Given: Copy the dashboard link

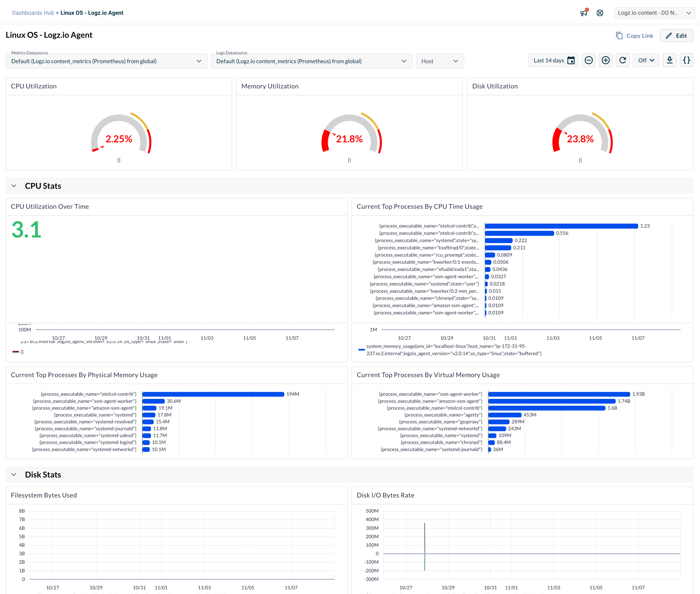Looking at the screenshot, I should (x=634, y=36).
